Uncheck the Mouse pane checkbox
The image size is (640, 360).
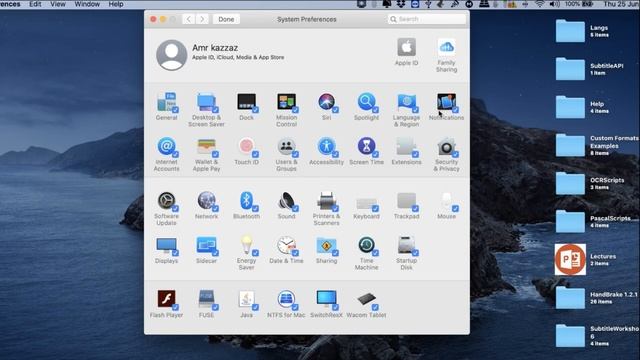tap(455, 209)
